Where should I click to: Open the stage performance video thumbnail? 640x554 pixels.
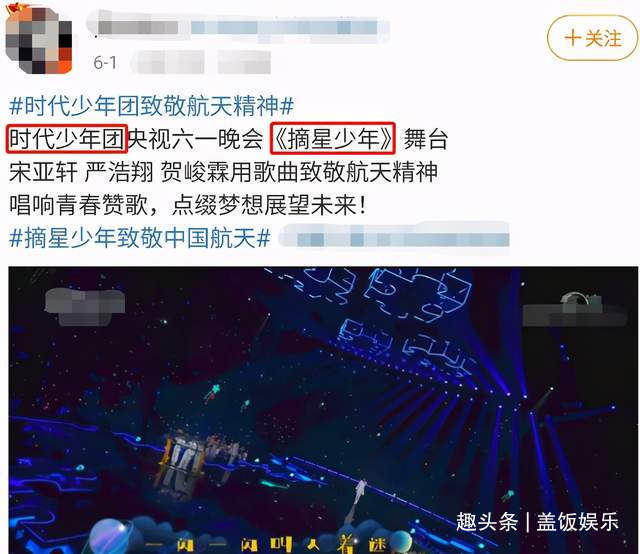(323, 410)
